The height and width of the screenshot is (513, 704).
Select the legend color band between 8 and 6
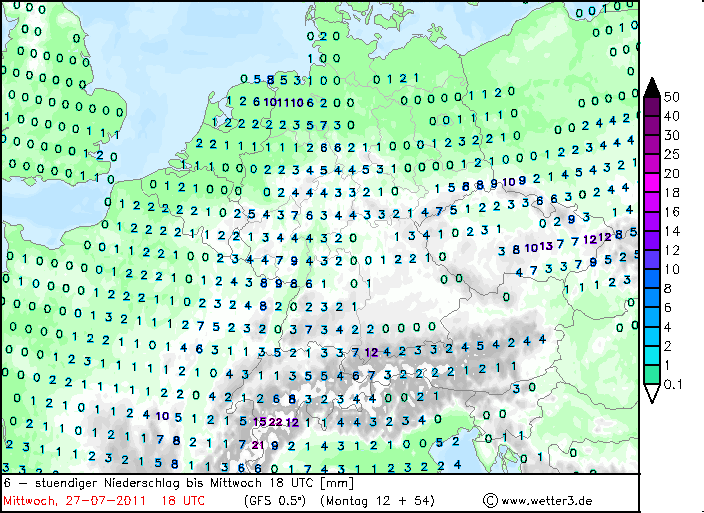point(652,298)
